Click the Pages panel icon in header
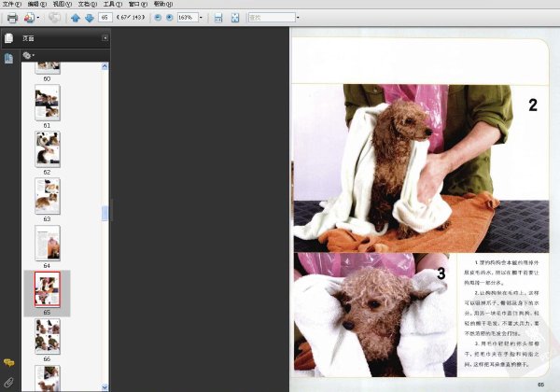Image resolution: width=560 pixels, height=392 pixels. coord(9,38)
